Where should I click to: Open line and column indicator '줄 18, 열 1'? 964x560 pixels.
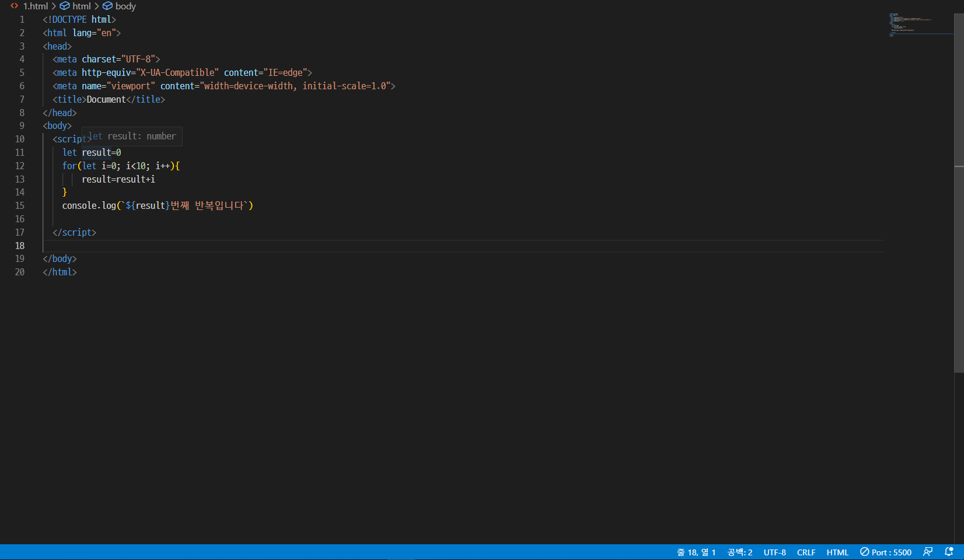(x=696, y=552)
